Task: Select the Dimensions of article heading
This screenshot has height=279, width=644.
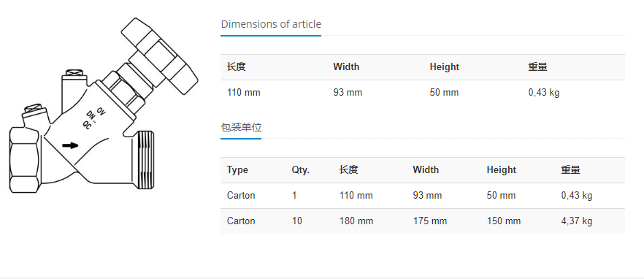Action: point(271,24)
